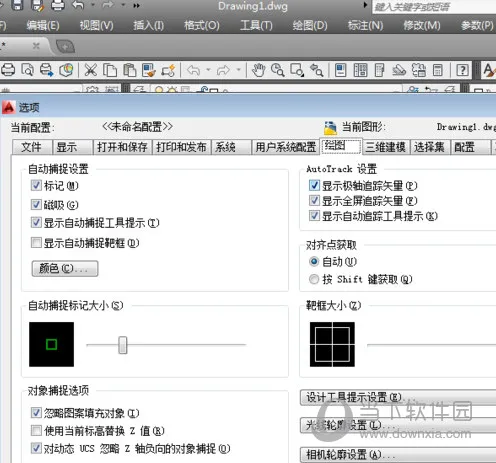Open the 工具(T) menu
496x463 pixels.
[x=256, y=25]
